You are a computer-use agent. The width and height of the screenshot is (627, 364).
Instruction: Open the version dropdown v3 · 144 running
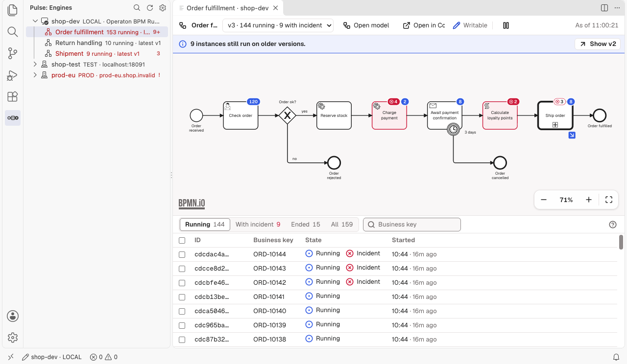point(278,25)
